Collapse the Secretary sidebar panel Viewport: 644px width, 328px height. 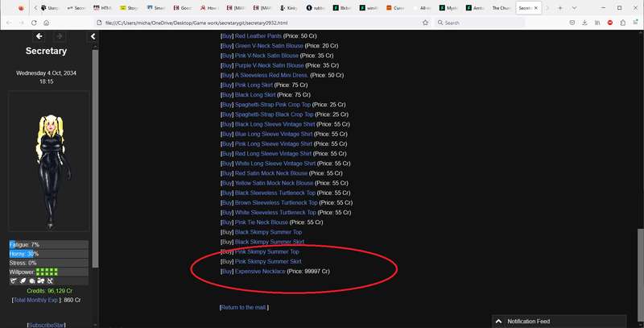point(93,36)
